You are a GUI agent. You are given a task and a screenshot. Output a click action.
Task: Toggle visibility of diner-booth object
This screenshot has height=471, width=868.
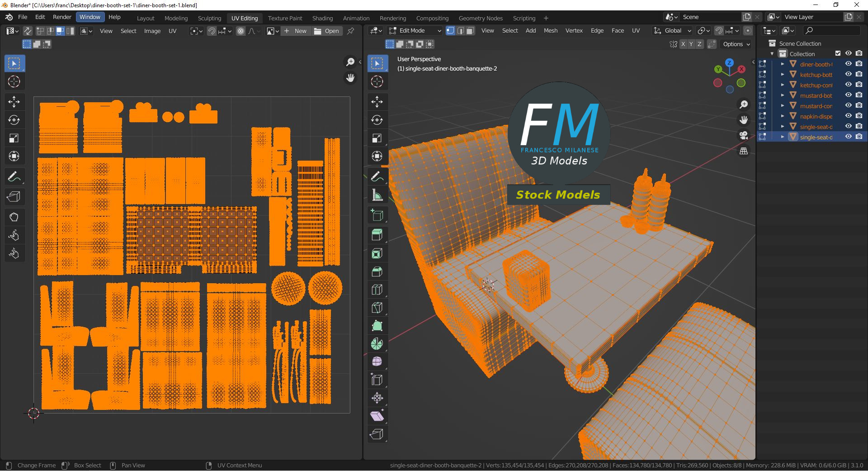[849, 64]
